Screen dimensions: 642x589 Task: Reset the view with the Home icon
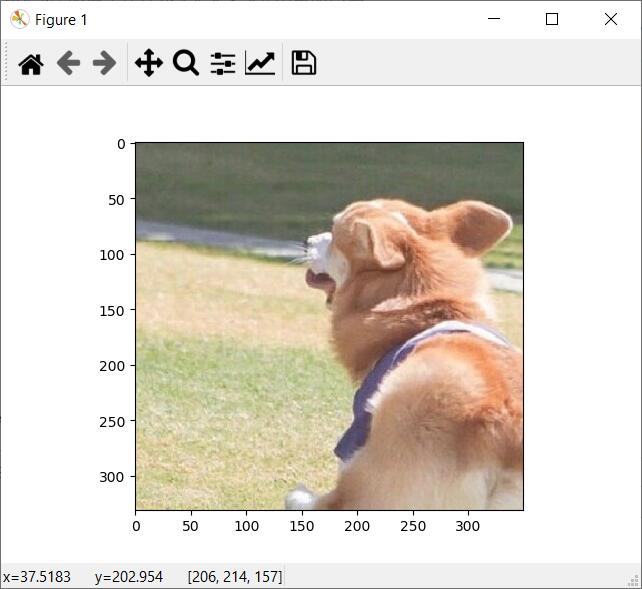coord(31,63)
